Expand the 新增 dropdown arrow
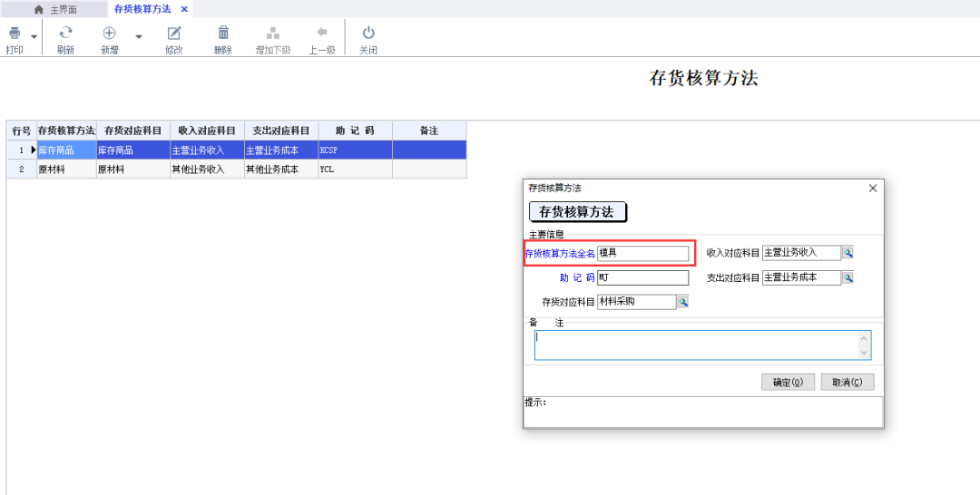980x495 pixels. click(139, 37)
